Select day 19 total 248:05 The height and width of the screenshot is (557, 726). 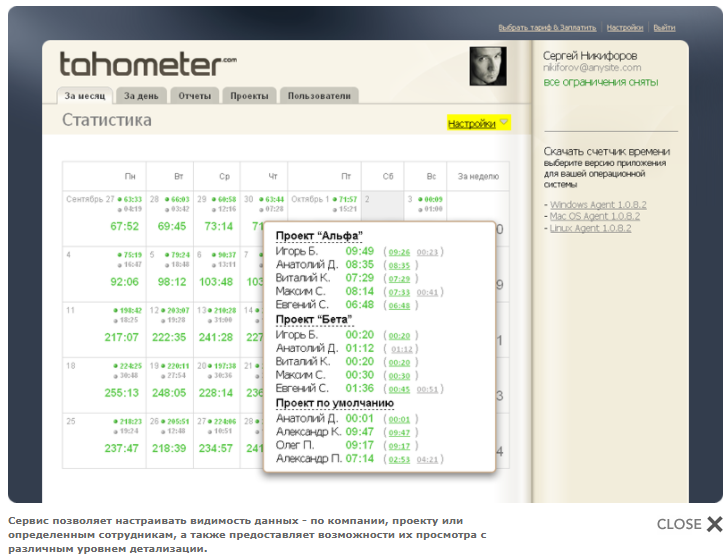[x=169, y=393]
